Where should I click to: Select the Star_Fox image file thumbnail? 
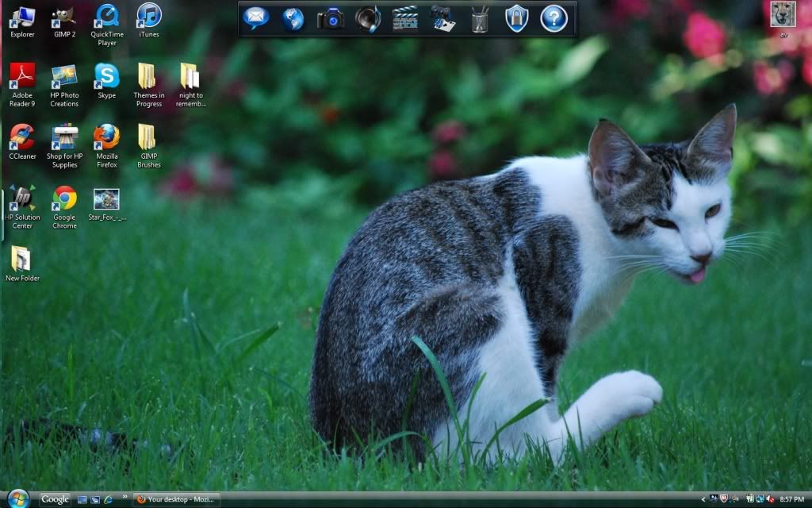coord(106,198)
